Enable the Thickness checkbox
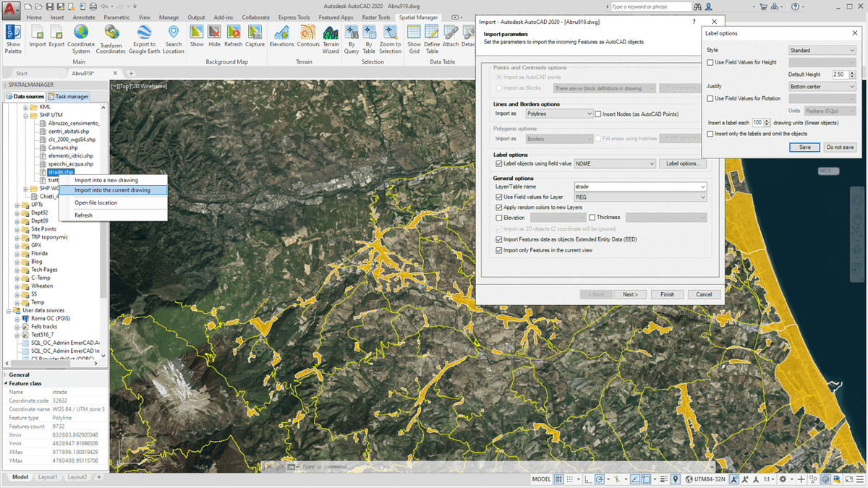Screen dimensions: 868x488 pyautogui.click(x=592, y=218)
